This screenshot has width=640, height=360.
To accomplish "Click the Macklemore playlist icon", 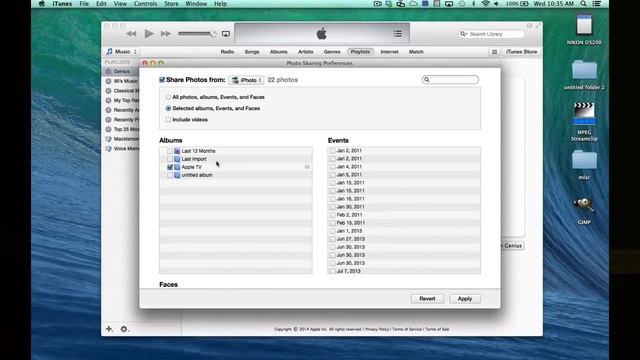I will (108, 139).
